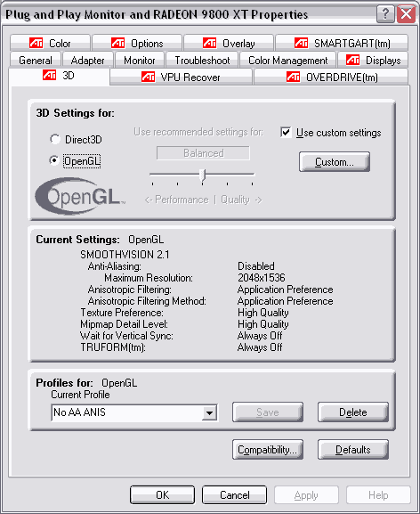Image resolution: width=420 pixels, height=514 pixels.
Task: Click the 2048x1536 maximum resolution value
Action: [x=262, y=278]
